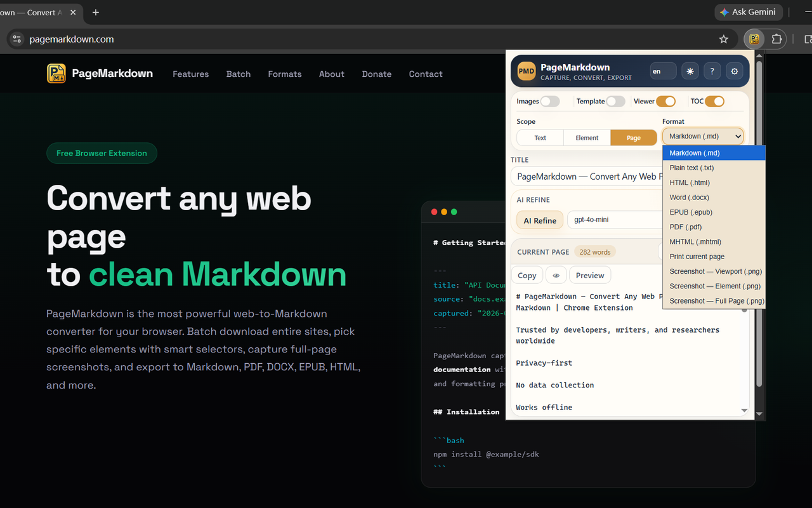Viewport: 812px width, 508px height.
Task: Disable the Viewer toggle
Action: 665,101
